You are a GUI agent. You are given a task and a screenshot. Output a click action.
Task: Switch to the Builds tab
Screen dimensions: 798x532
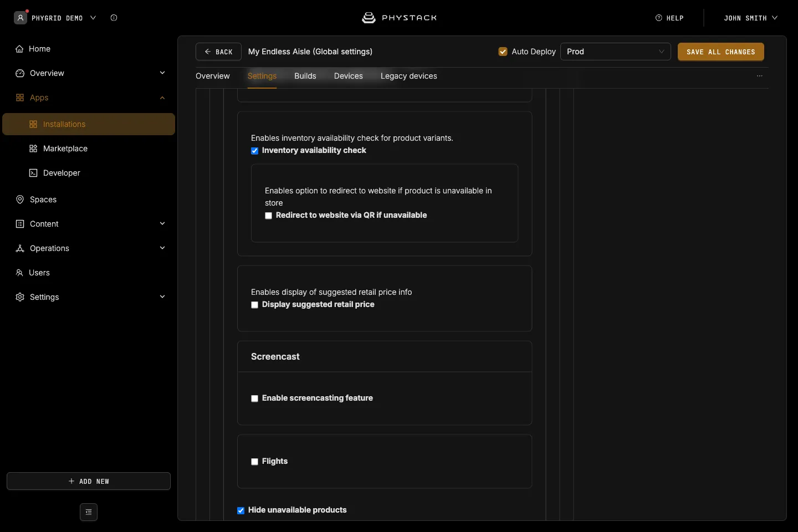point(305,76)
